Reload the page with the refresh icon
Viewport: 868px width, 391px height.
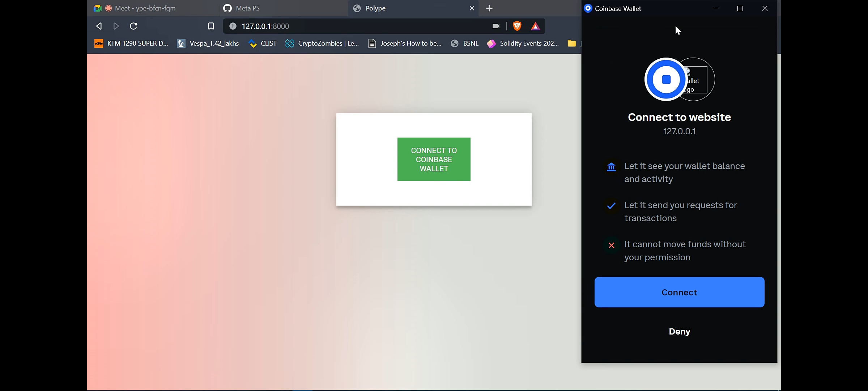pyautogui.click(x=133, y=26)
